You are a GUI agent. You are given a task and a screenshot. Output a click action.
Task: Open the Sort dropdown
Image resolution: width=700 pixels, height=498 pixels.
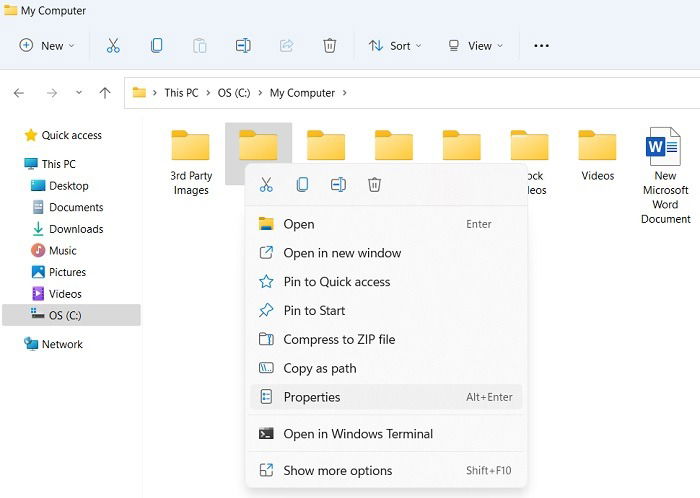pyautogui.click(x=395, y=46)
